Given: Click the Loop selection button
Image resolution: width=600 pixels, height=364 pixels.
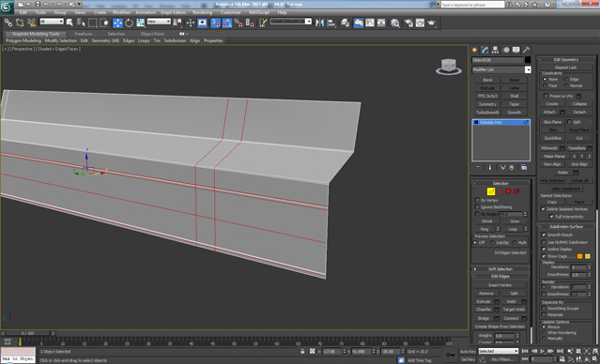Looking at the screenshot, I should 513,229.
